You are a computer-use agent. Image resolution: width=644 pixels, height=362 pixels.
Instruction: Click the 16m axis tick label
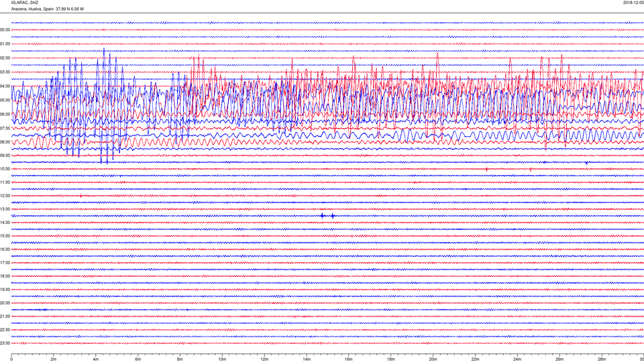coord(349,359)
